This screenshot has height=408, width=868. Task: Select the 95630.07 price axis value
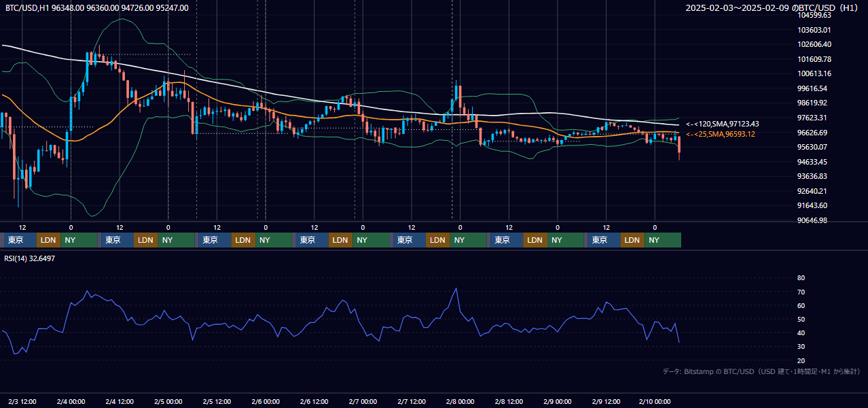point(812,147)
